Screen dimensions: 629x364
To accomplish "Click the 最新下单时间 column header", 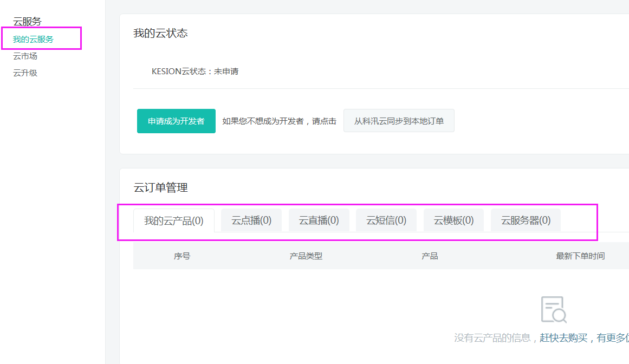I will [x=580, y=256].
